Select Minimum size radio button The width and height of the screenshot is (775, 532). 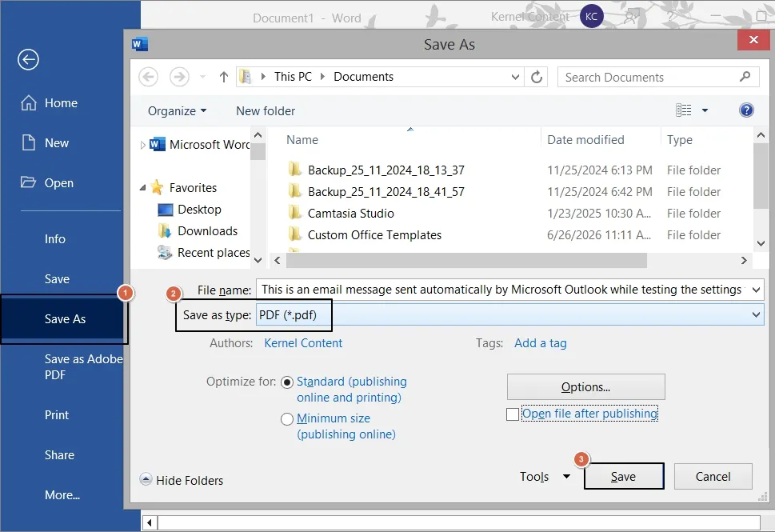pyautogui.click(x=287, y=419)
